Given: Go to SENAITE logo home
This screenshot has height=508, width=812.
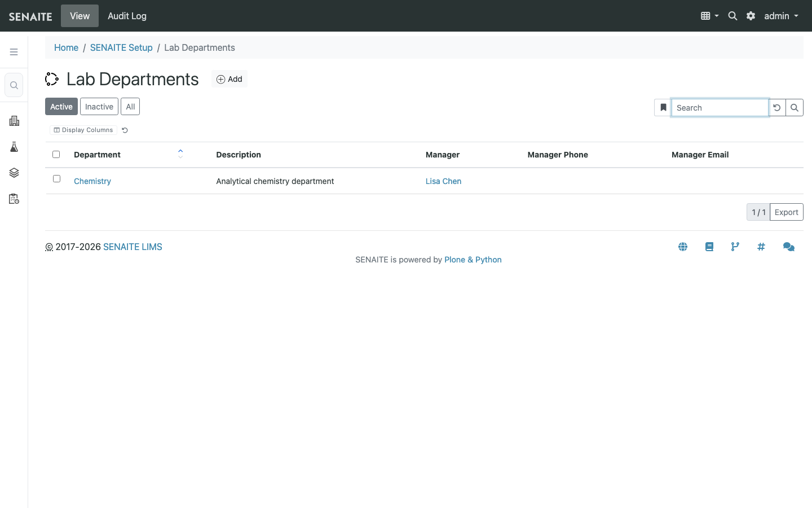Looking at the screenshot, I should tap(30, 16).
